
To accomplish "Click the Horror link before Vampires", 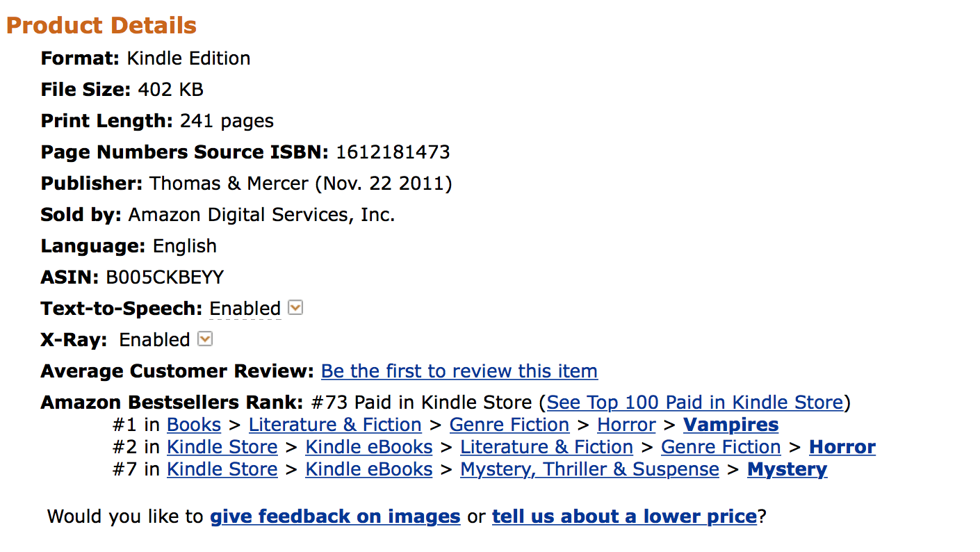I will click(626, 425).
